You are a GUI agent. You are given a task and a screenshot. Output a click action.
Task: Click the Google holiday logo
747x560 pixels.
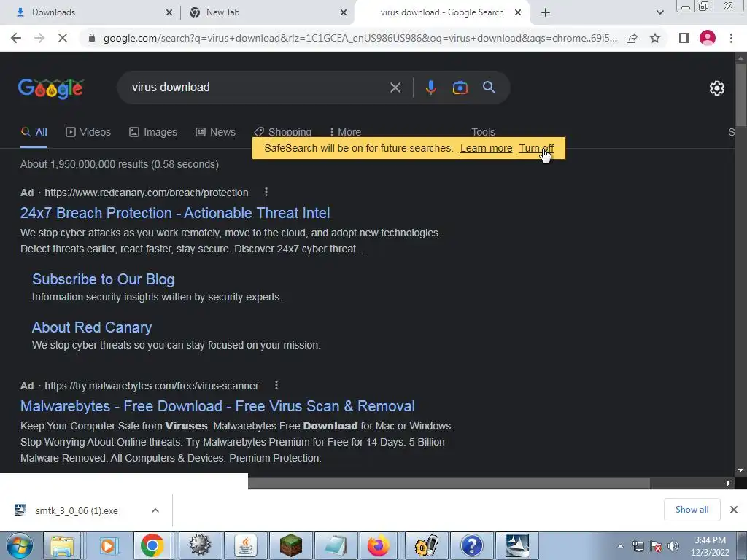(x=51, y=88)
